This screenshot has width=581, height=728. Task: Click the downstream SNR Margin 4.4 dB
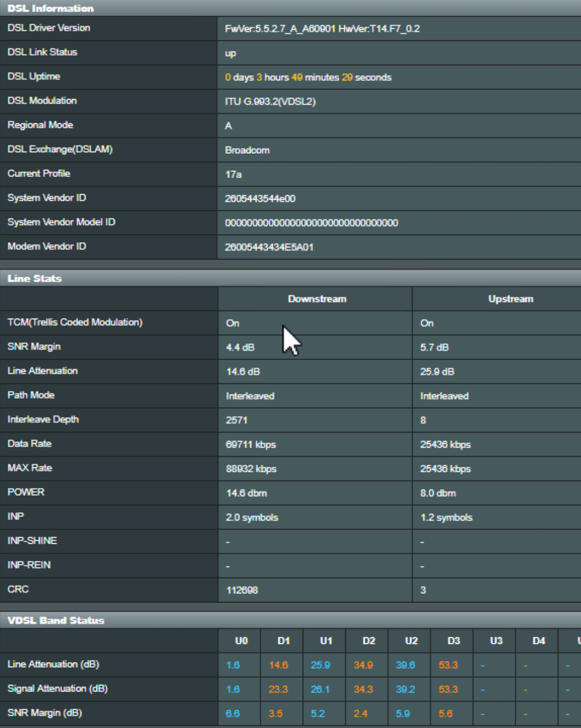[240, 347]
